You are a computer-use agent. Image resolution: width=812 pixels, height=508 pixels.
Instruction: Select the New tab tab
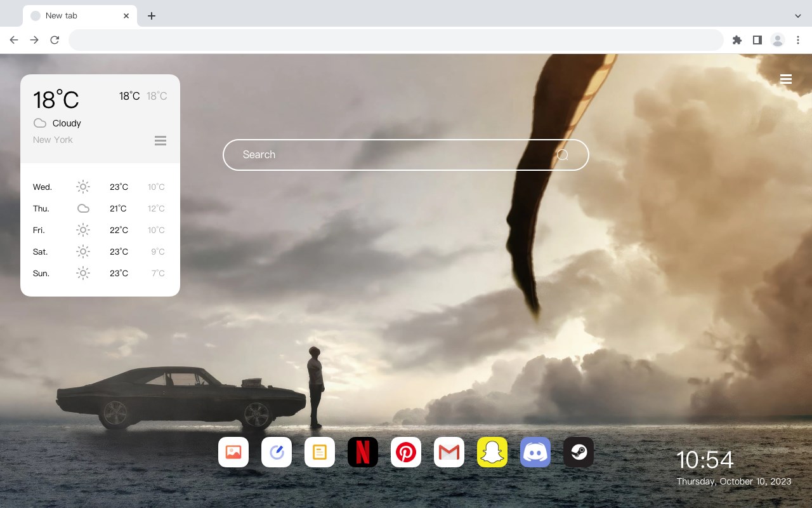tap(80, 16)
